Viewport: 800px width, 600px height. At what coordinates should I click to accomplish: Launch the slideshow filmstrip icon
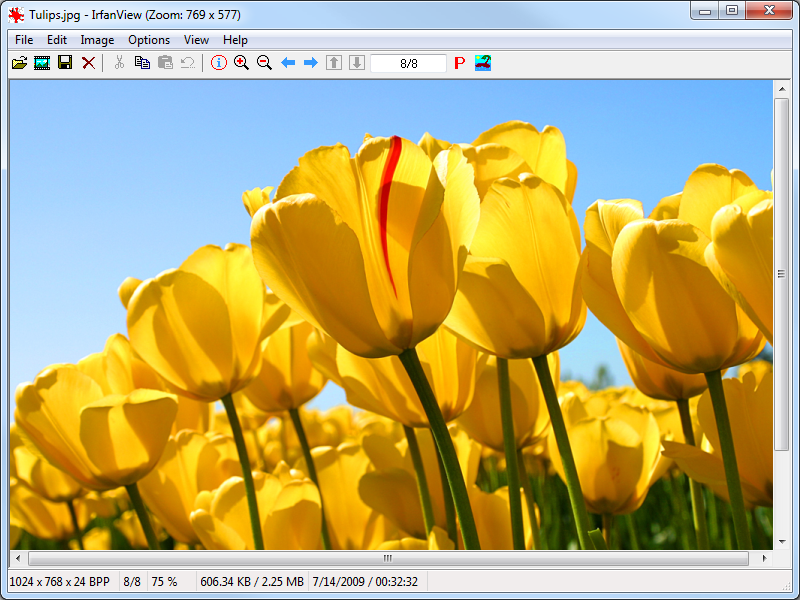pos(42,63)
